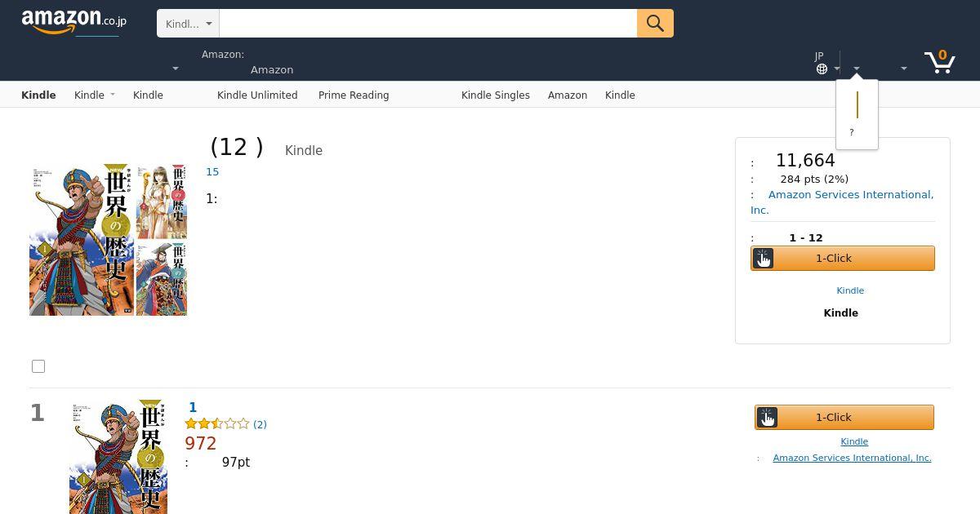Image resolution: width=980 pixels, height=514 pixels.
Task: Click the Kindle link under volume 1 button
Action: pyautogui.click(x=854, y=441)
